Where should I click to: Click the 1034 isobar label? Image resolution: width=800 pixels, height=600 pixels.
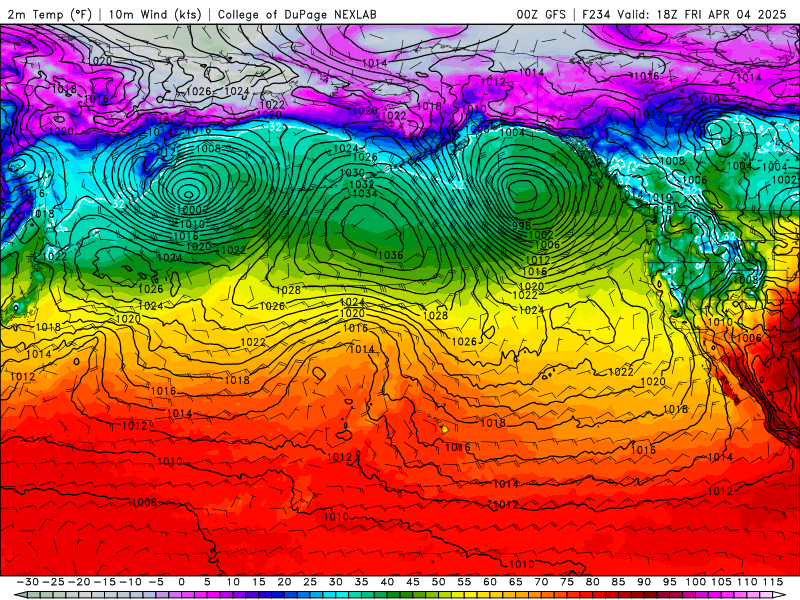point(365,193)
